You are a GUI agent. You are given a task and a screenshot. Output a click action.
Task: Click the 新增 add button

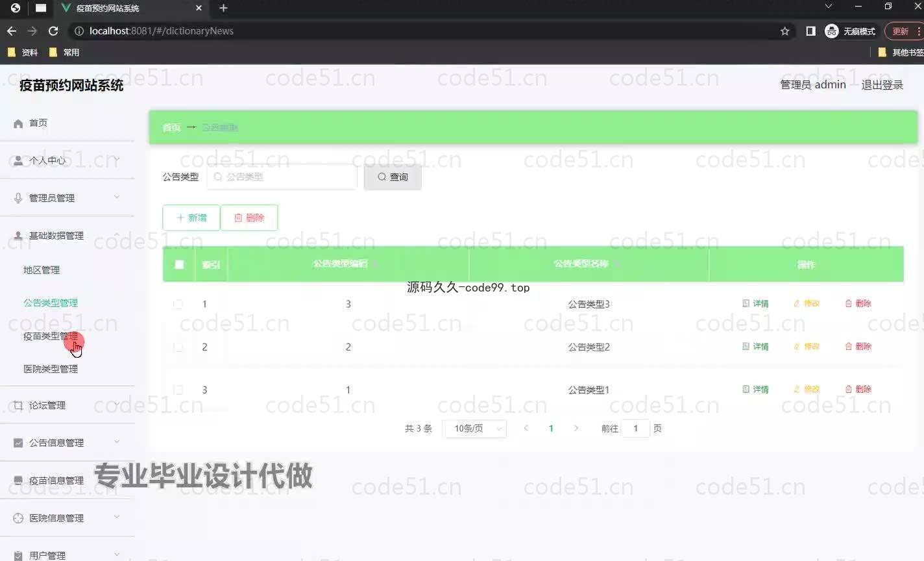tap(191, 218)
